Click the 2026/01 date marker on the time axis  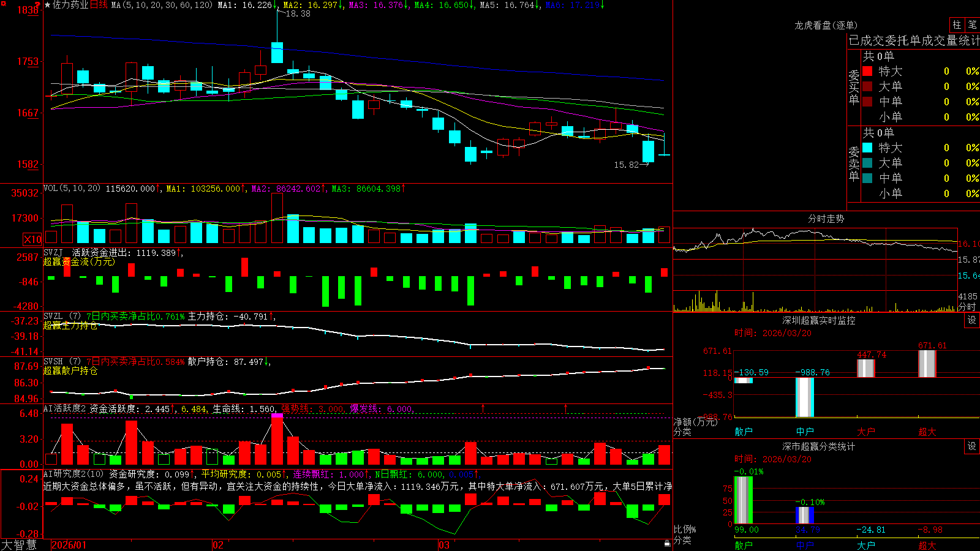point(69,545)
